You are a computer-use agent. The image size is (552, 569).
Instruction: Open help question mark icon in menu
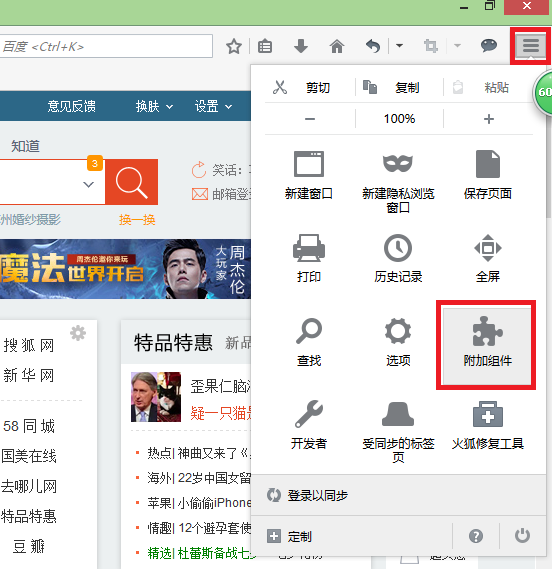coord(476,536)
